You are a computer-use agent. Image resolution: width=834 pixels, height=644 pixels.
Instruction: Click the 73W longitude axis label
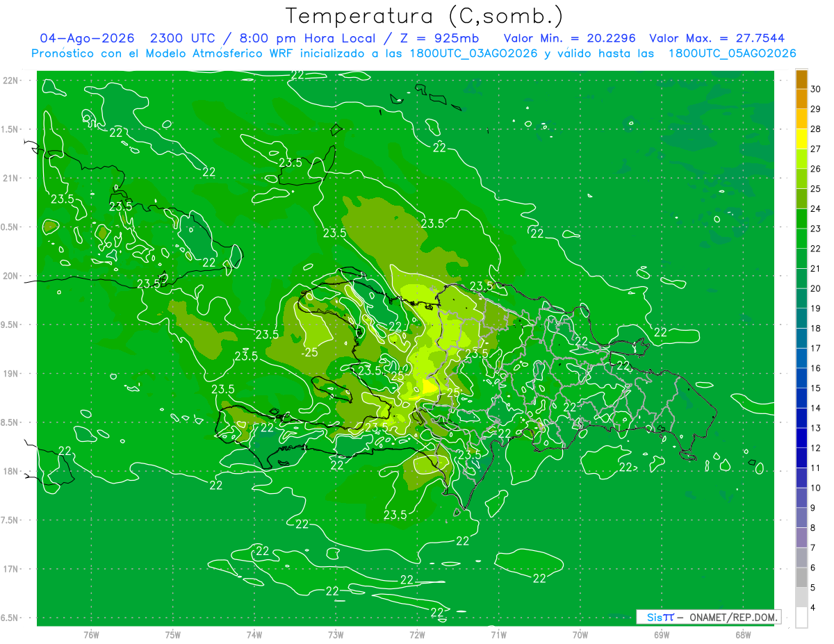coord(336,634)
